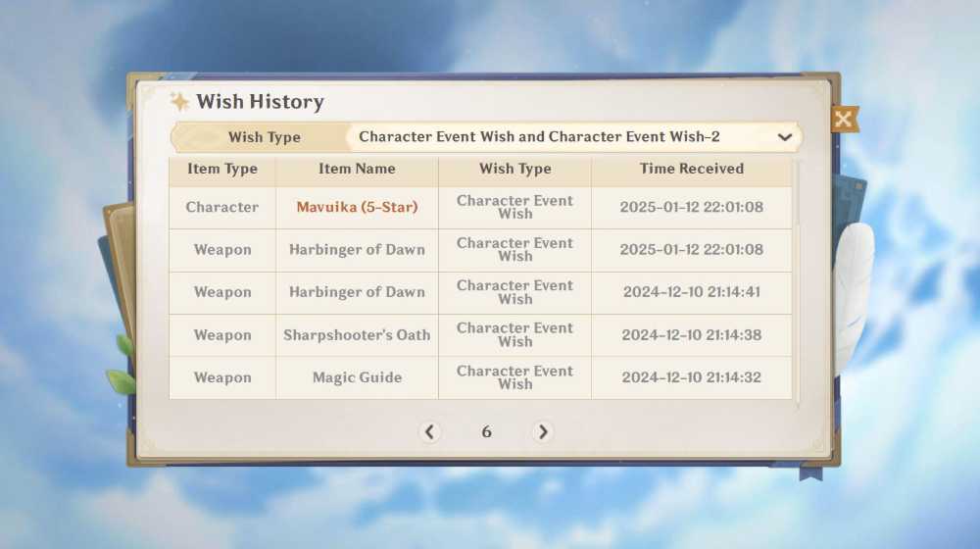Open the Wish Type dropdown
This screenshot has width=980, height=549.
click(573, 137)
